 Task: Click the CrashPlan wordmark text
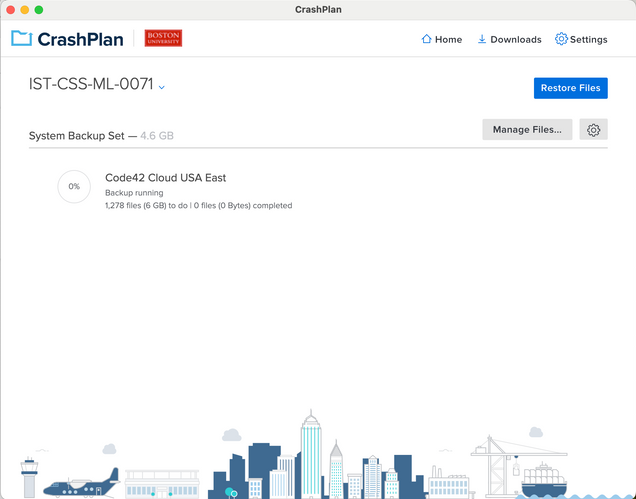click(80, 39)
